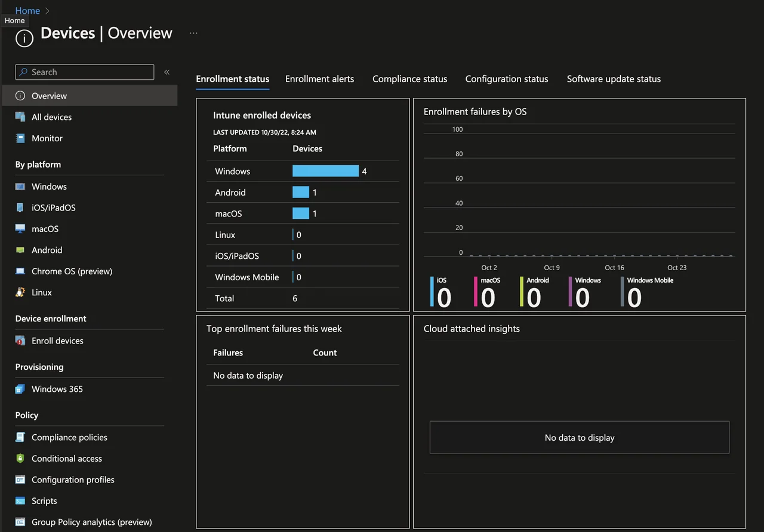The width and height of the screenshot is (764, 532).
Task: Open Enroll devices from sidebar
Action: coord(57,341)
